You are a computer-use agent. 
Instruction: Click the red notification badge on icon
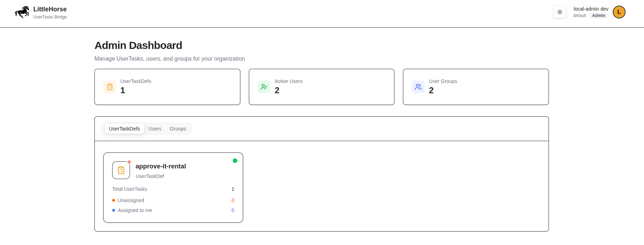coord(129,162)
